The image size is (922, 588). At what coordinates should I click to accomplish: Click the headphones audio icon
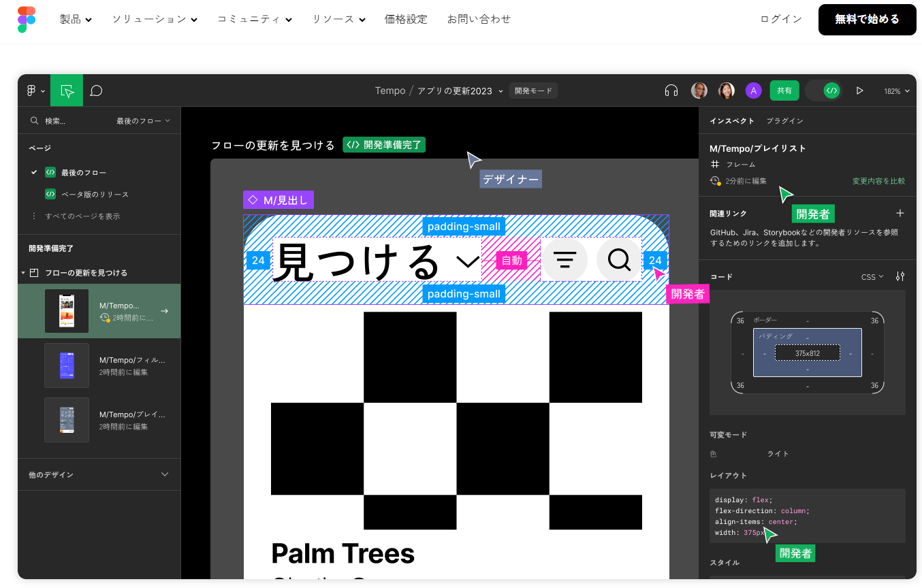[x=671, y=91]
